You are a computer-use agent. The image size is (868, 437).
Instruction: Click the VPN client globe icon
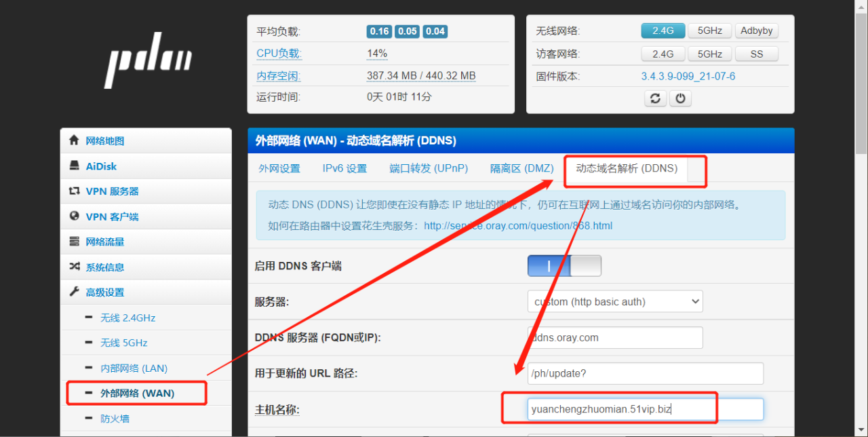point(75,216)
